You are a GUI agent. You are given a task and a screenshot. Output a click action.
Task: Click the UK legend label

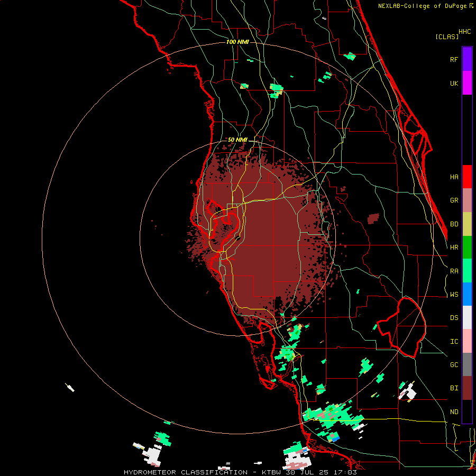click(454, 83)
